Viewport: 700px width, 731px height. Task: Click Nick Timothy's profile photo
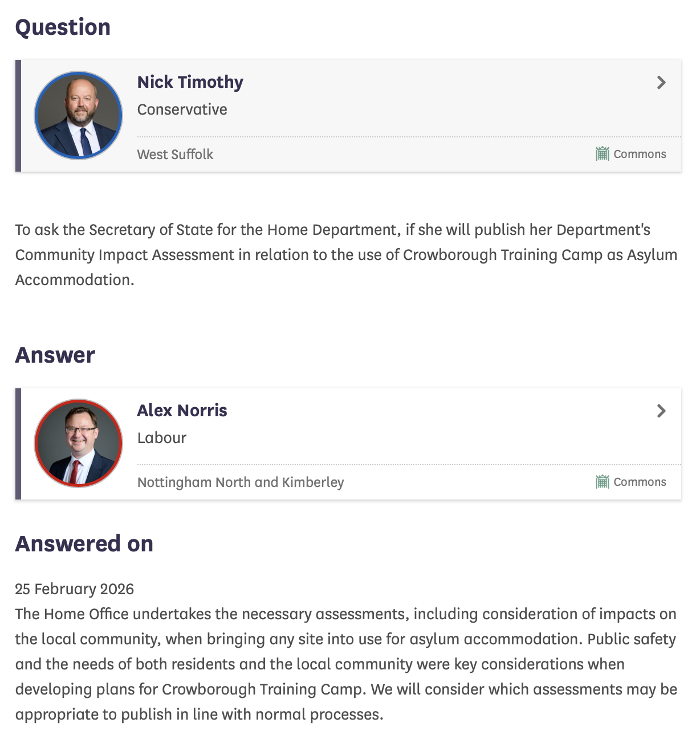point(79,115)
